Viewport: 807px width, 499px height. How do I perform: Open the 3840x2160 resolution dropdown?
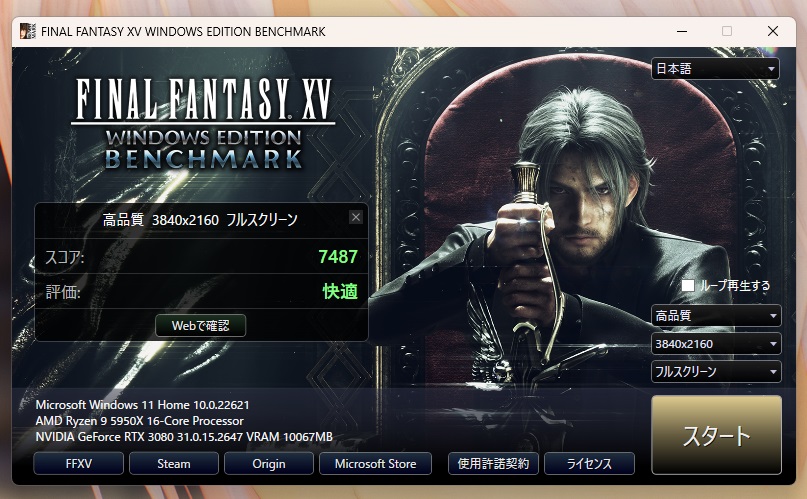(x=716, y=344)
